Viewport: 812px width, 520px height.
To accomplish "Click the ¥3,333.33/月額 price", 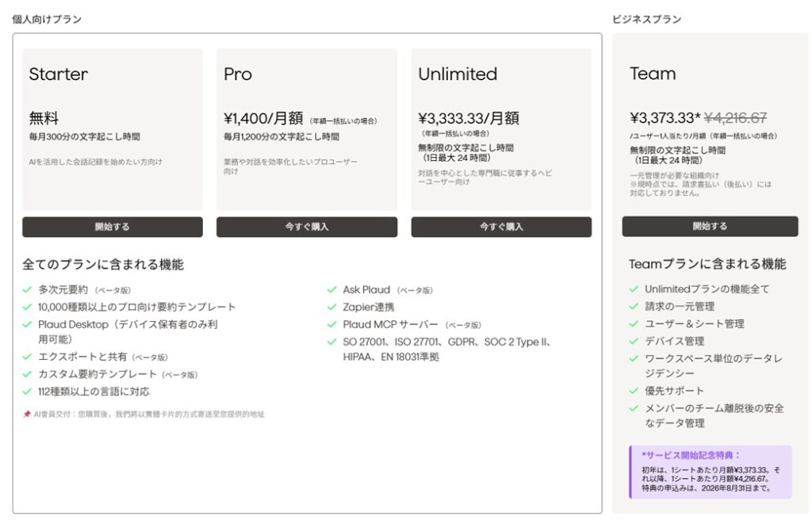I will pos(469,118).
